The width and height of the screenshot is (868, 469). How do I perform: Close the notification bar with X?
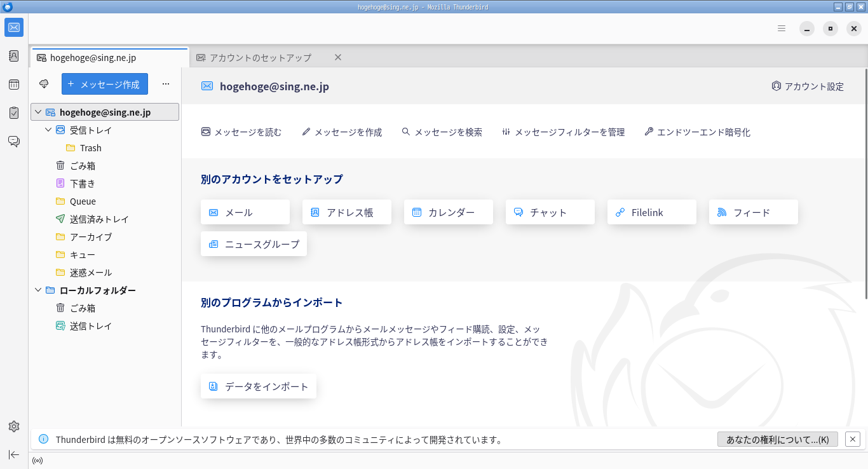(x=853, y=439)
